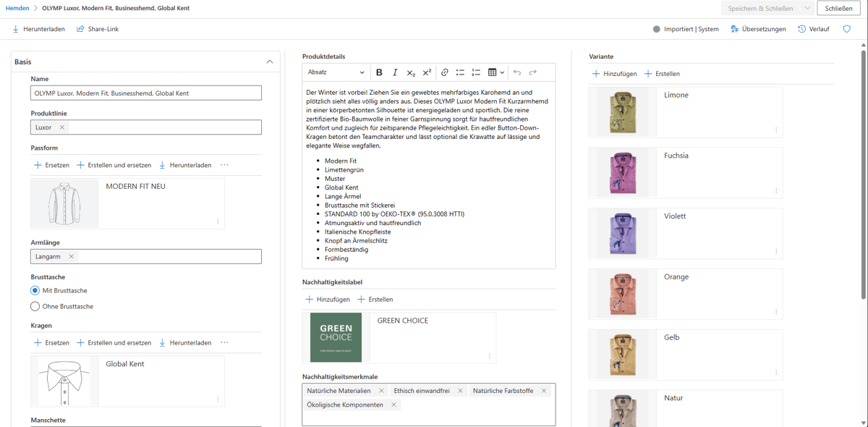Open the Speichern & Schließen dropdown arrow
868x427 pixels.
click(x=807, y=9)
